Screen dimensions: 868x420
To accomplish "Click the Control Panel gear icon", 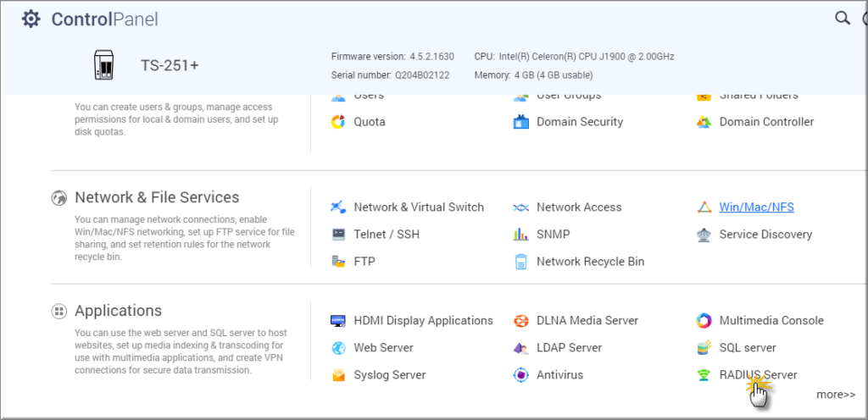I will click(31, 19).
